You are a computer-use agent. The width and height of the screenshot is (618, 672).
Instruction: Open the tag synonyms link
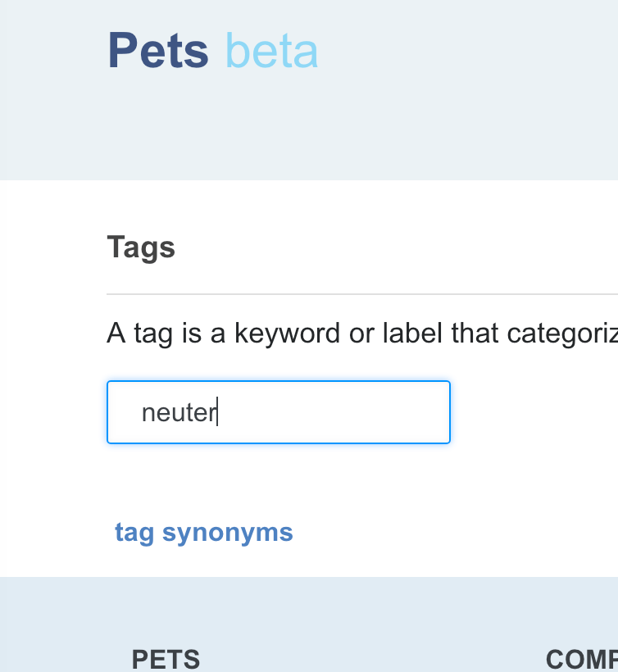[x=204, y=533]
